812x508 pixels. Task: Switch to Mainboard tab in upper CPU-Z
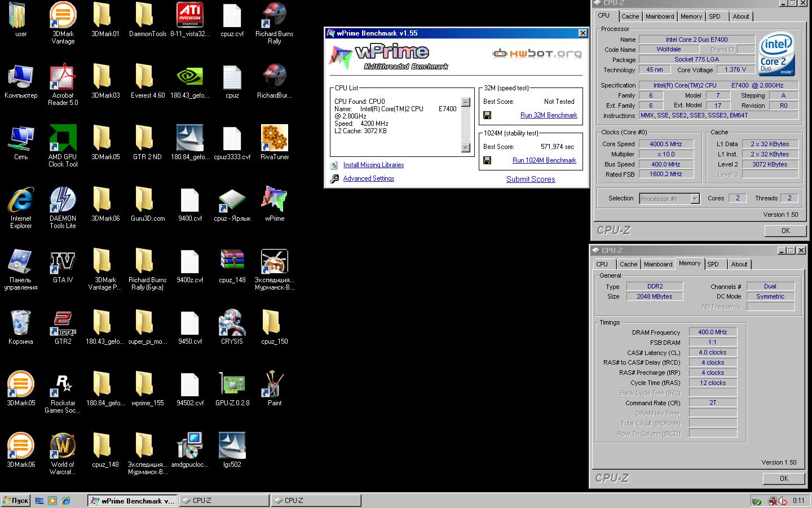tap(659, 16)
